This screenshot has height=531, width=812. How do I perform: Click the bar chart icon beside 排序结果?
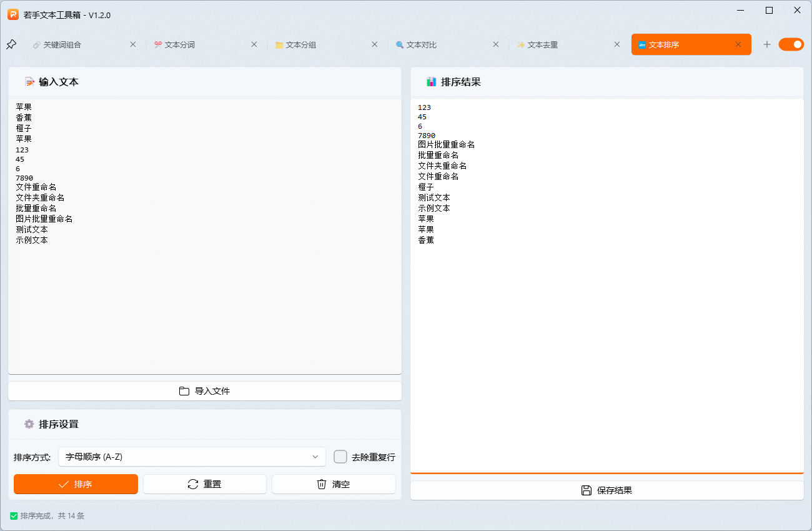(x=432, y=81)
